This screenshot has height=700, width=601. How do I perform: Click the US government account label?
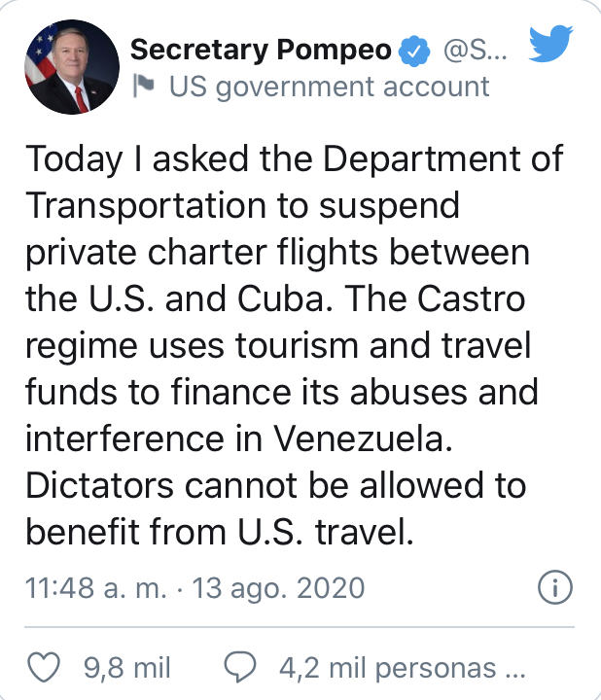click(330, 87)
